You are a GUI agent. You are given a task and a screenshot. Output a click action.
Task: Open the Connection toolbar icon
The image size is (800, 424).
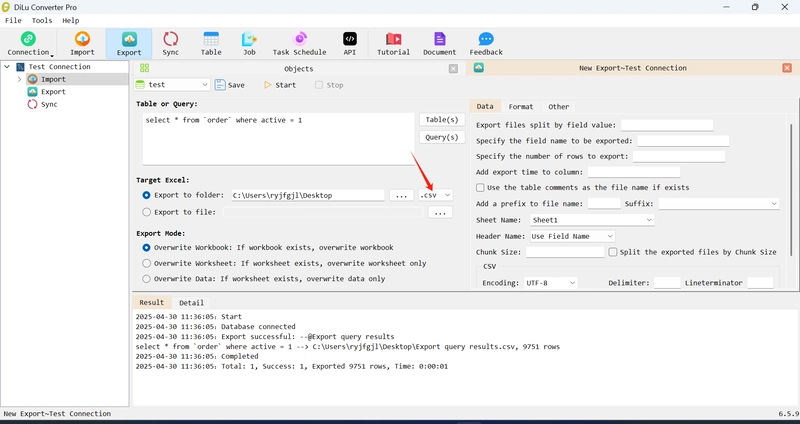(x=28, y=43)
